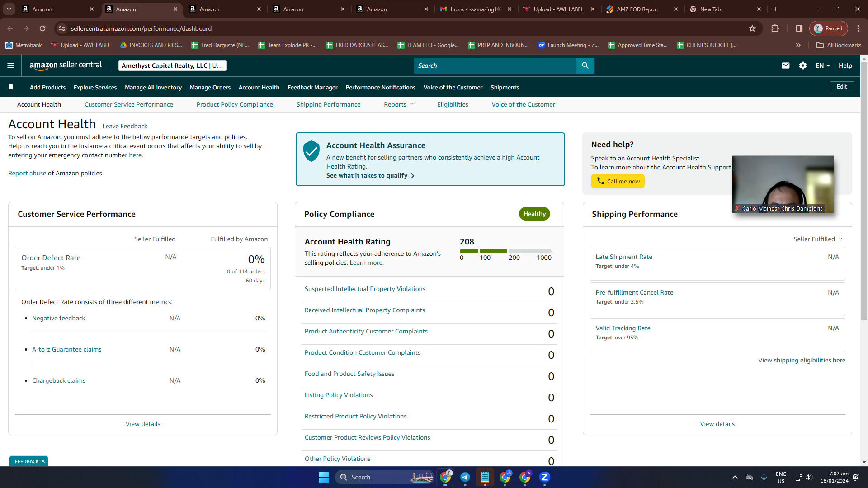The width and height of the screenshot is (868, 488).
Task: Click the bookmark flag icon in nav bar
Action: click(x=11, y=87)
